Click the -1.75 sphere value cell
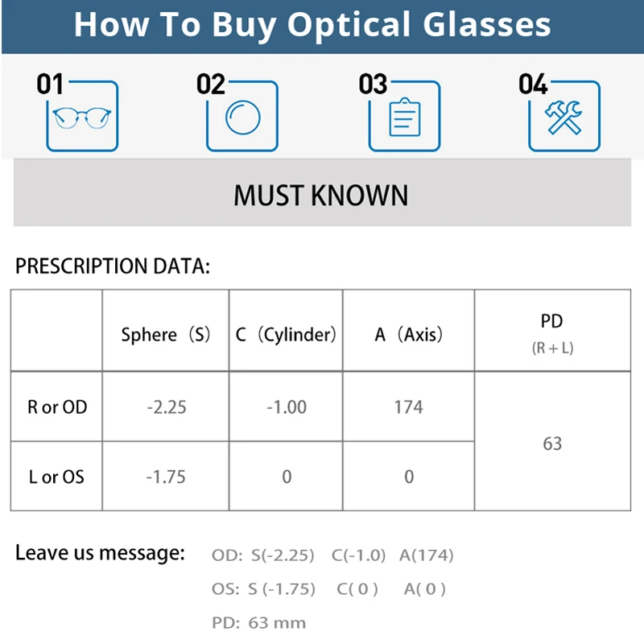644x644 pixels. point(166,477)
